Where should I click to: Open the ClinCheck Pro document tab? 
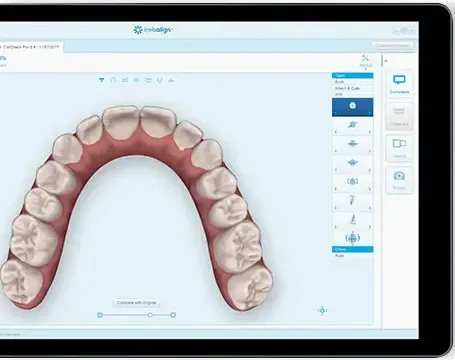tap(31, 47)
